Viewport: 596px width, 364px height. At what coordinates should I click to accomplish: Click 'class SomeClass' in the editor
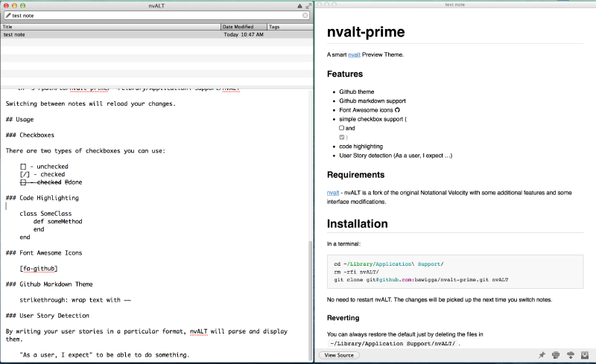45,214
